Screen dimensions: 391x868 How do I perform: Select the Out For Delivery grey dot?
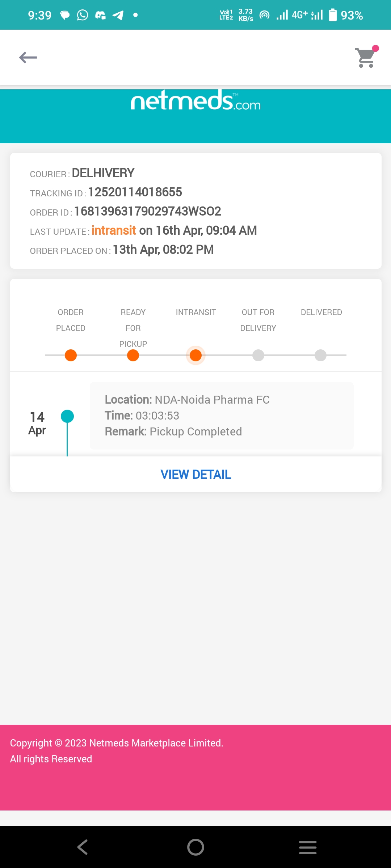pyautogui.click(x=258, y=355)
